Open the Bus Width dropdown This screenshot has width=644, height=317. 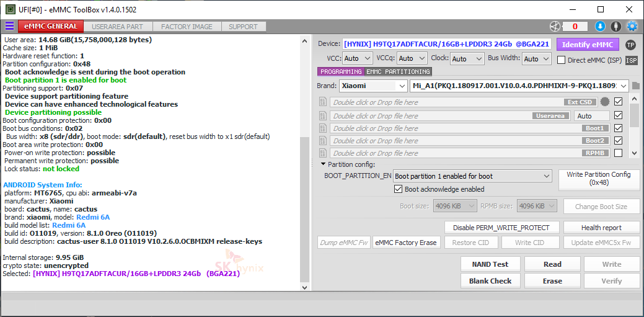pyautogui.click(x=536, y=59)
